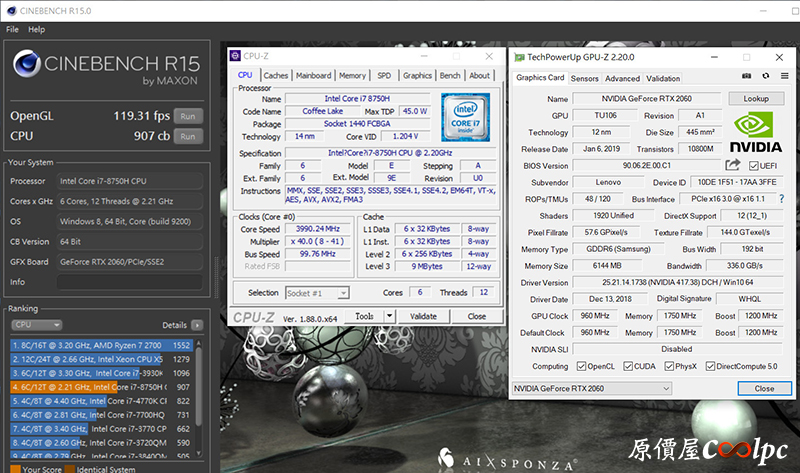Open the GPU-Z hamburger menu

785,76
